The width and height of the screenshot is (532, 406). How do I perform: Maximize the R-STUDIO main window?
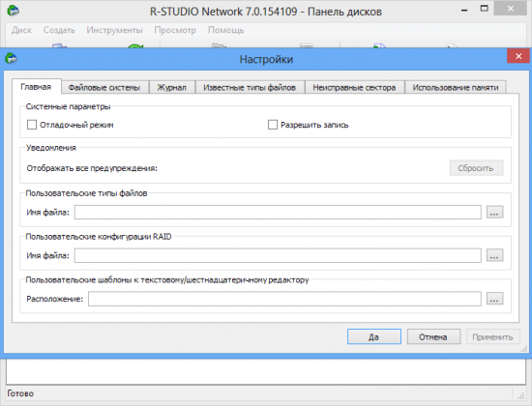(485, 9)
